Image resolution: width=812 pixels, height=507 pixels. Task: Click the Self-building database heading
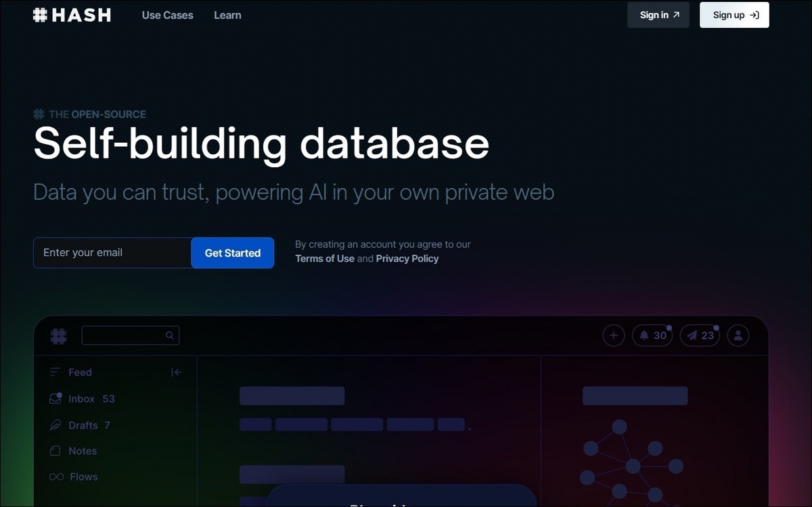(261, 144)
